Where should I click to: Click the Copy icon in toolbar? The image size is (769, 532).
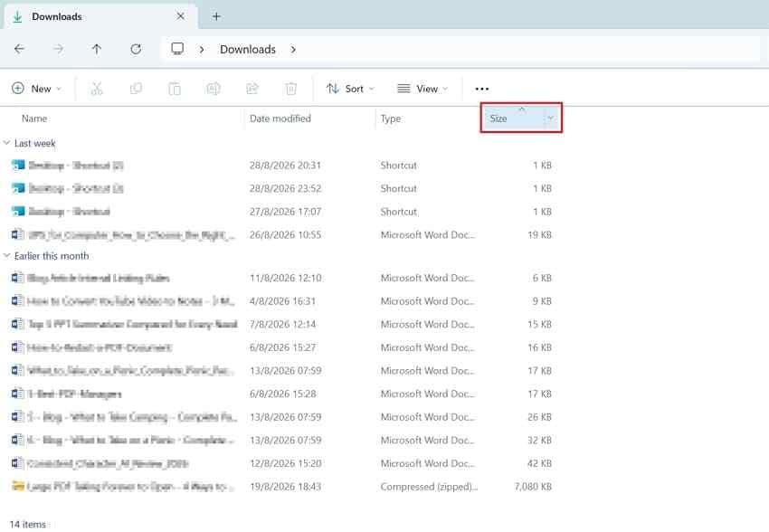[x=136, y=89]
